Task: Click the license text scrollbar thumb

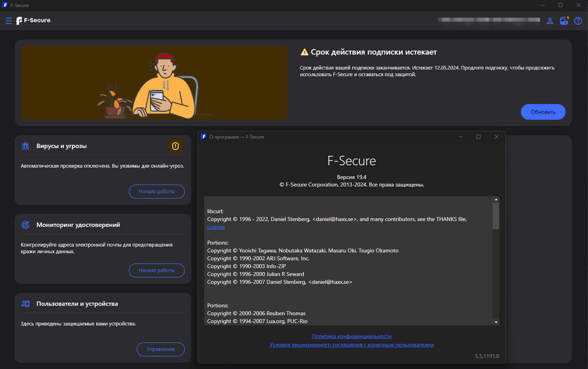Action: pyautogui.click(x=496, y=216)
